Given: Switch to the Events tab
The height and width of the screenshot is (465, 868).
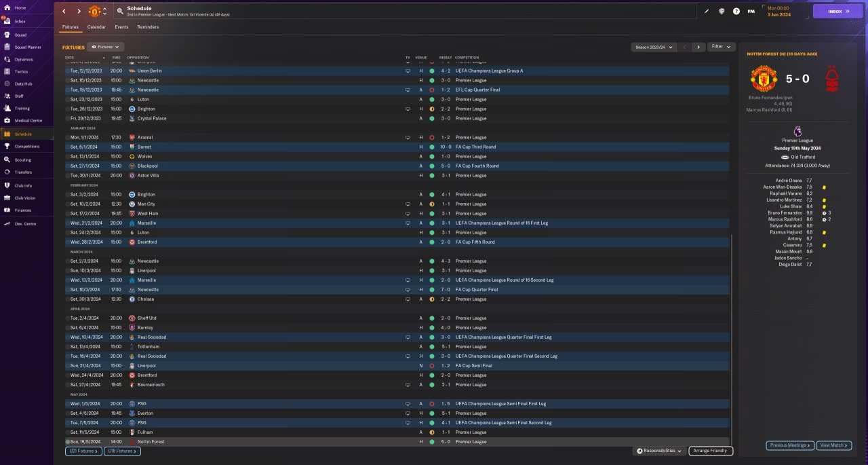Looking at the screenshot, I should 121,27.
